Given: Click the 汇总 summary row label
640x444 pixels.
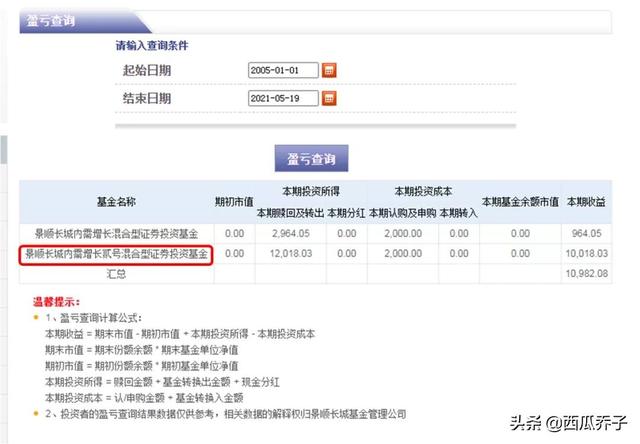Looking at the screenshot, I should 116,274.
